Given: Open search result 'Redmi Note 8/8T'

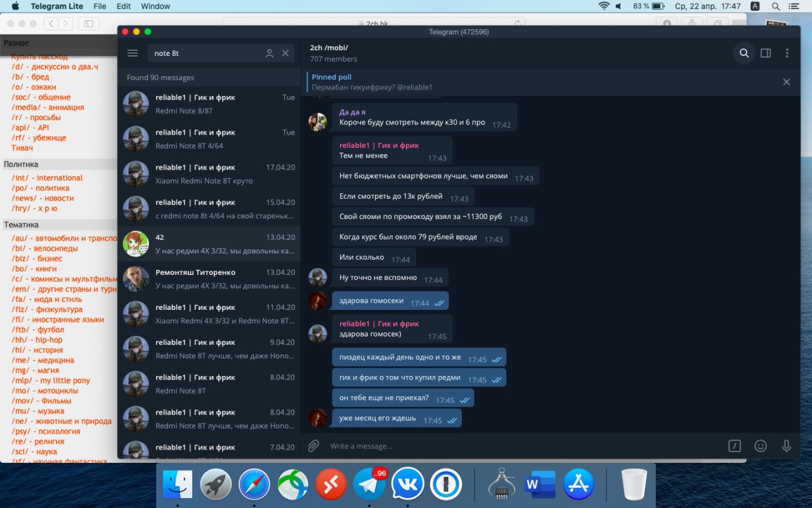Looking at the screenshot, I should pos(209,104).
